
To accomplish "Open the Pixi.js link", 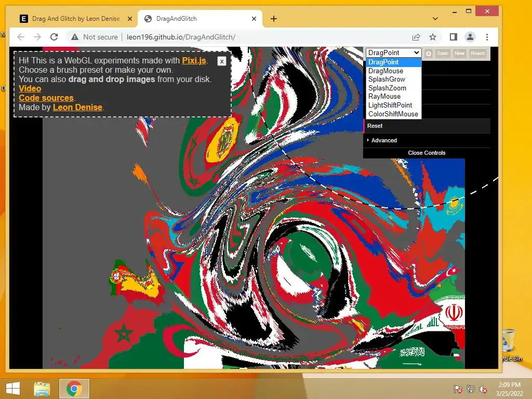I will tap(194, 60).
